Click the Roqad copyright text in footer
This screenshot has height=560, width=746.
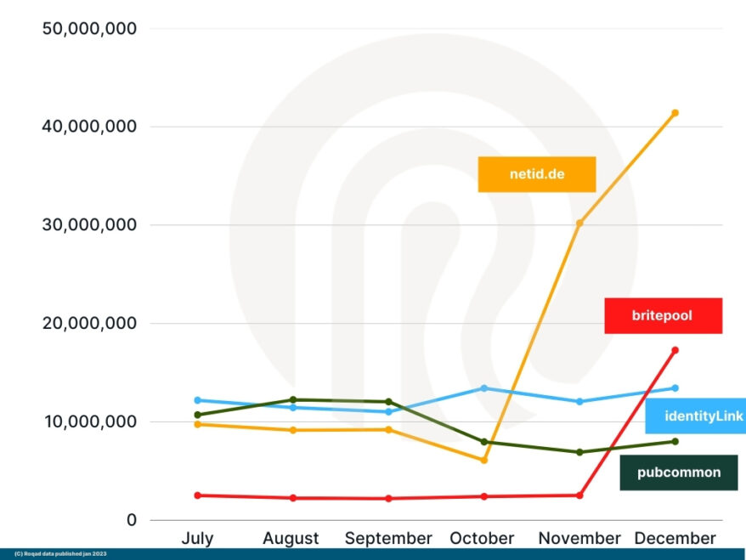click(x=56, y=554)
